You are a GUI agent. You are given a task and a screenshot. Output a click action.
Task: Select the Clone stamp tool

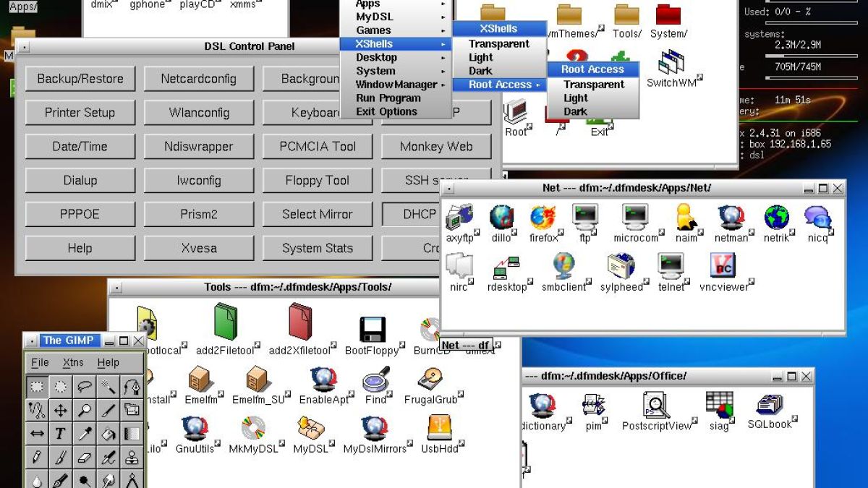[x=132, y=458]
